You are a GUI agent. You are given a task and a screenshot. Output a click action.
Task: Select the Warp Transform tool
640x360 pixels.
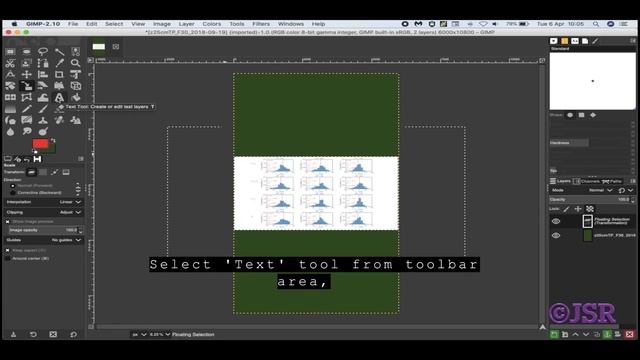[x=43, y=98]
